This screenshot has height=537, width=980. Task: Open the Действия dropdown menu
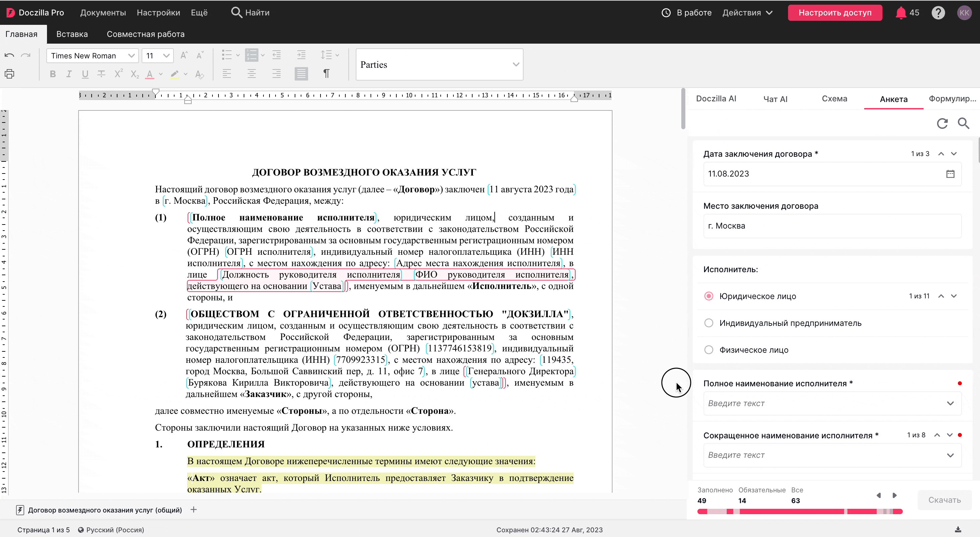(747, 13)
